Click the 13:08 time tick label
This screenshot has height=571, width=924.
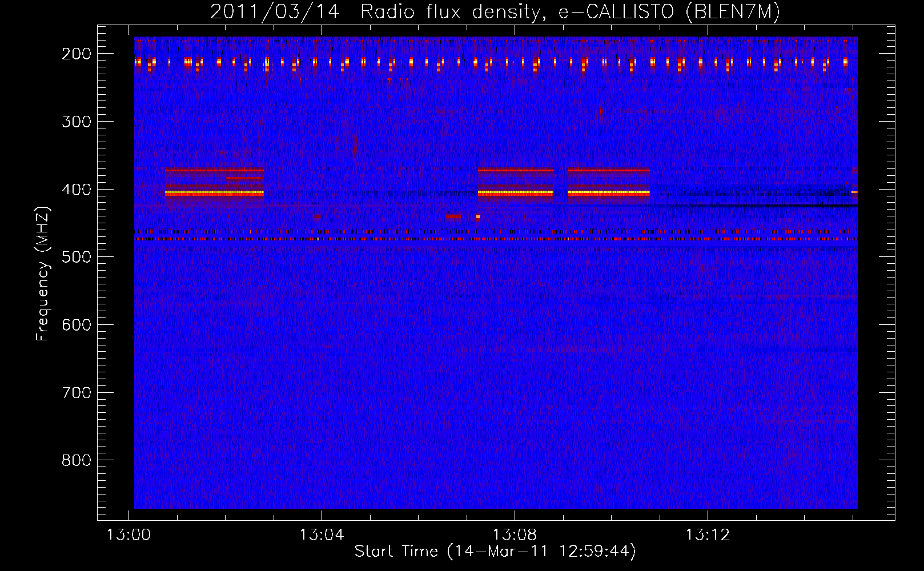tap(515, 535)
